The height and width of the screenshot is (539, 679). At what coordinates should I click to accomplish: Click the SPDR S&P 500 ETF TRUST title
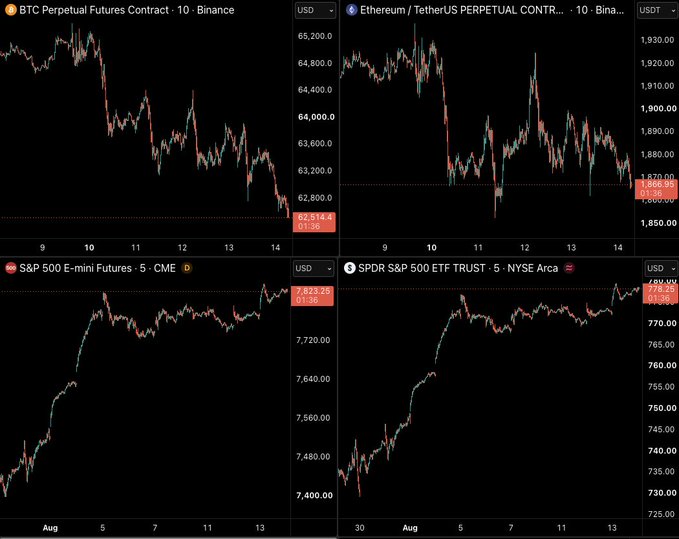tap(458, 268)
